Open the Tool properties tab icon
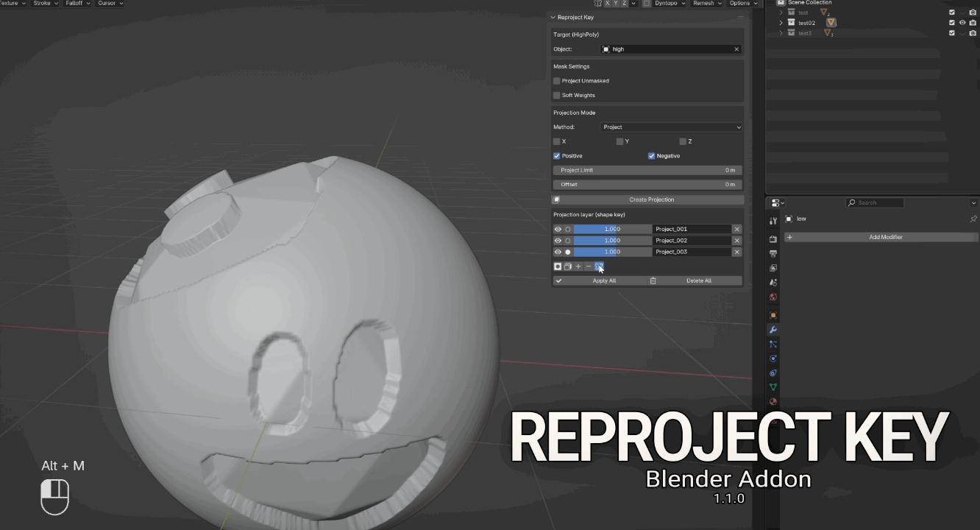The width and height of the screenshot is (980, 530). (773, 221)
